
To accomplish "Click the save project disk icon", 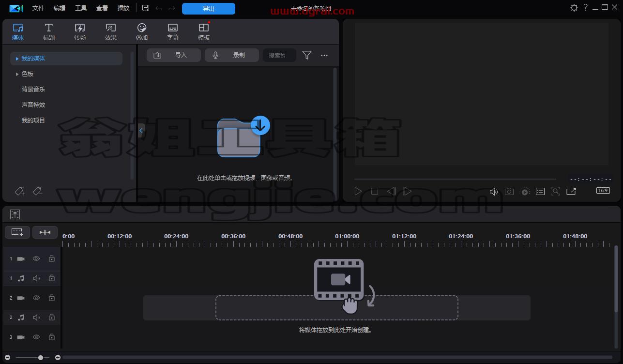I will (x=146, y=8).
